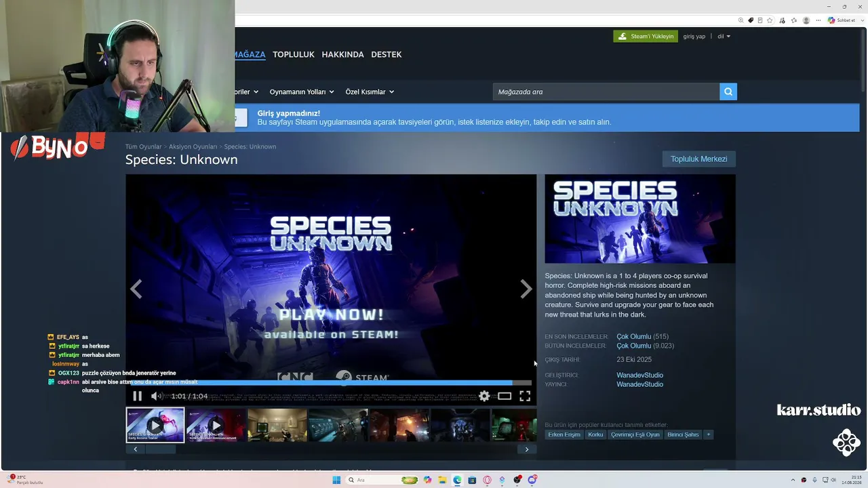
Task: Open the browser media music note icon
Action: [782, 20]
